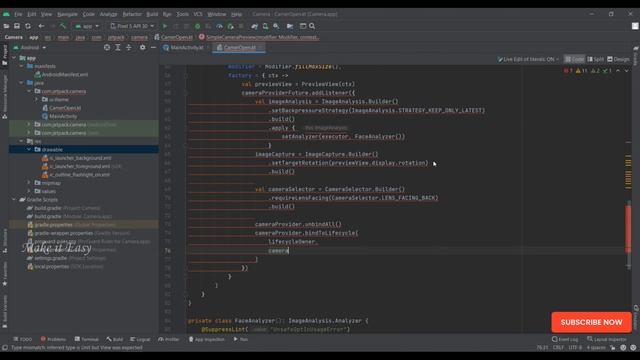Open the Pixel 5 API 30 device dropdown
The image size is (640, 360).
(132, 26)
